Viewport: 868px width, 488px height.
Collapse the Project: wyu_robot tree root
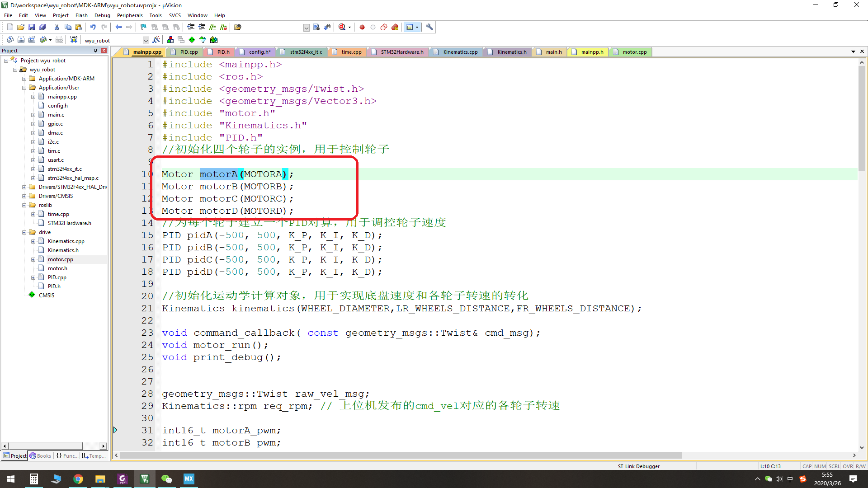6,61
